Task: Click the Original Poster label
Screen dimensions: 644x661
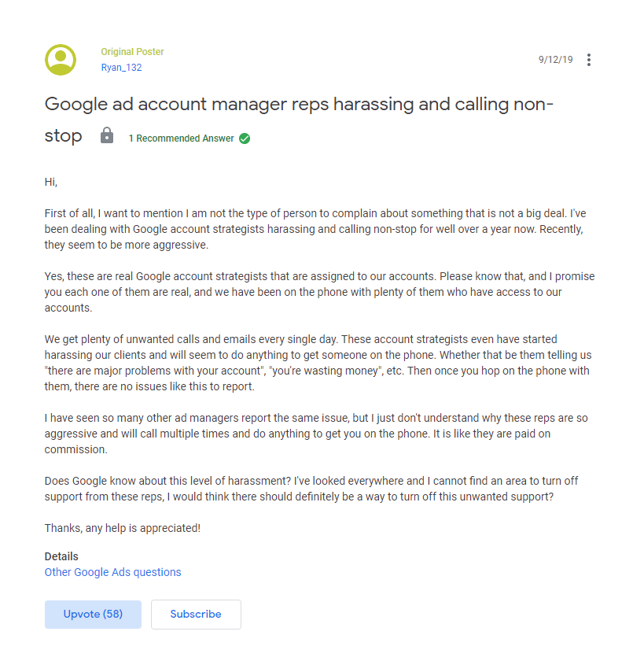Action: point(132,52)
